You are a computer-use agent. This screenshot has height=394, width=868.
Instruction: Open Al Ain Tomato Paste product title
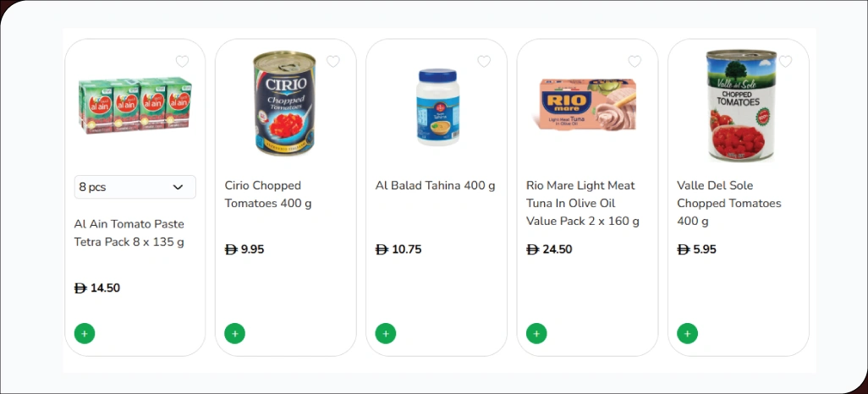click(129, 233)
